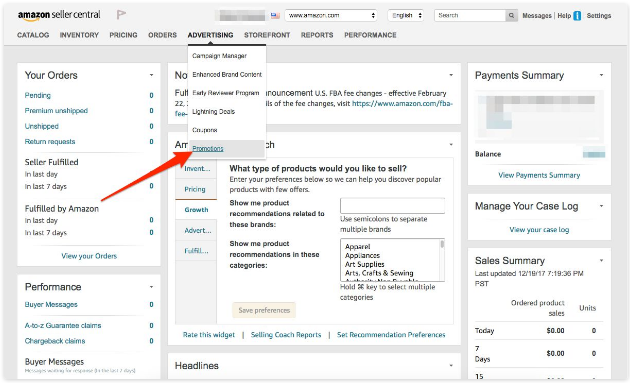Collapse the notifications widget arrow
The height and width of the screenshot is (383, 630).
click(451, 75)
